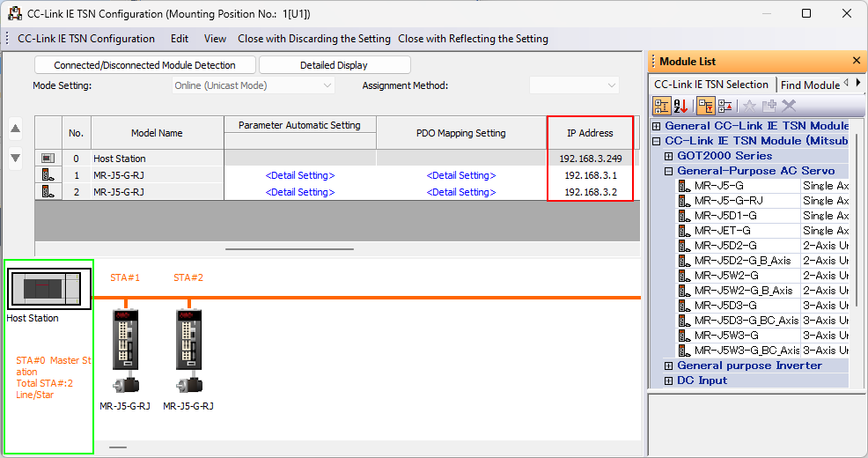
Task: Select MR-J5W3-G_BC_Axis in the Module List
Action: 747,351
